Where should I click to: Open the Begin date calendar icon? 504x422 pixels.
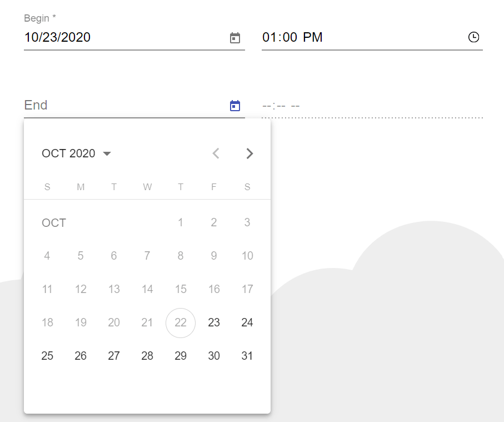[235, 38]
